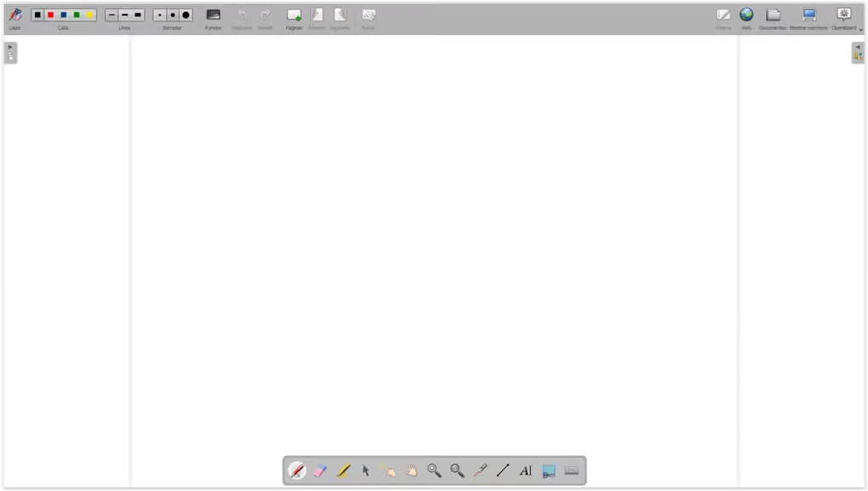Select the Laser pointer tool

pos(480,471)
